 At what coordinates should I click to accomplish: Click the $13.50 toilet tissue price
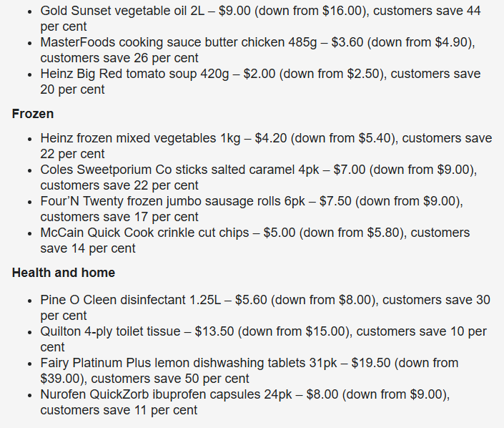214,331
